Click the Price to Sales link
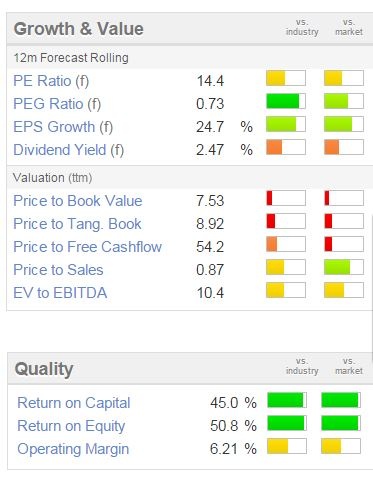373x487 pixels. coord(58,270)
